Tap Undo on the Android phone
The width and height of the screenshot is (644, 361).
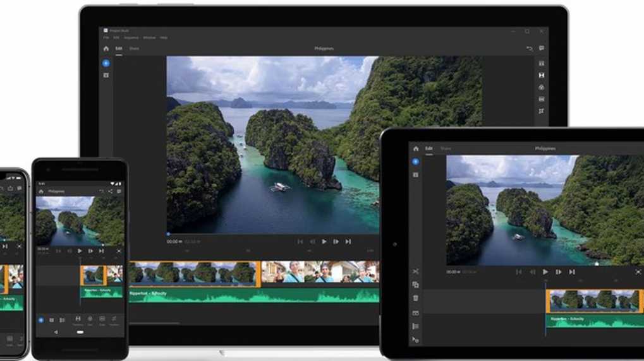point(102,192)
